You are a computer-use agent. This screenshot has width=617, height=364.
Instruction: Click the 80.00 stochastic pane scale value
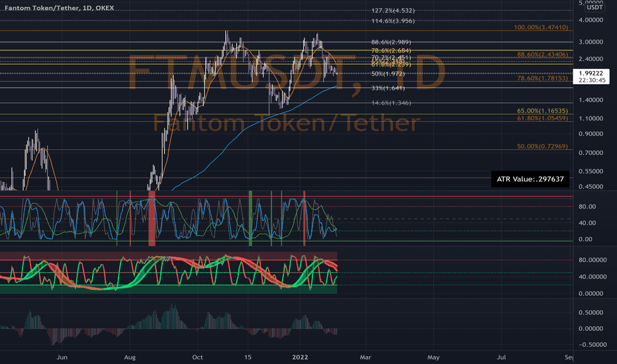pyautogui.click(x=587, y=206)
